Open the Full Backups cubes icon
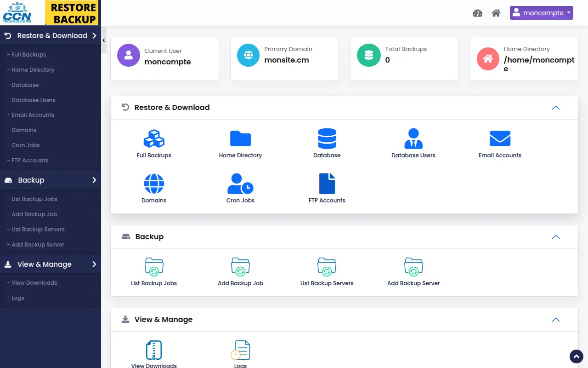588x368 pixels. click(154, 138)
